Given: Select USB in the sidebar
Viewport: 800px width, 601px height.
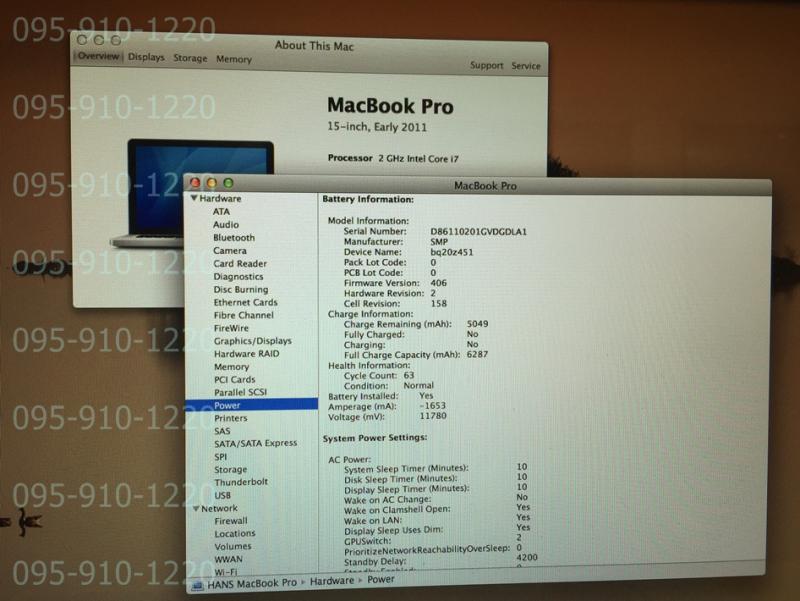Looking at the screenshot, I should pyautogui.click(x=222, y=495).
